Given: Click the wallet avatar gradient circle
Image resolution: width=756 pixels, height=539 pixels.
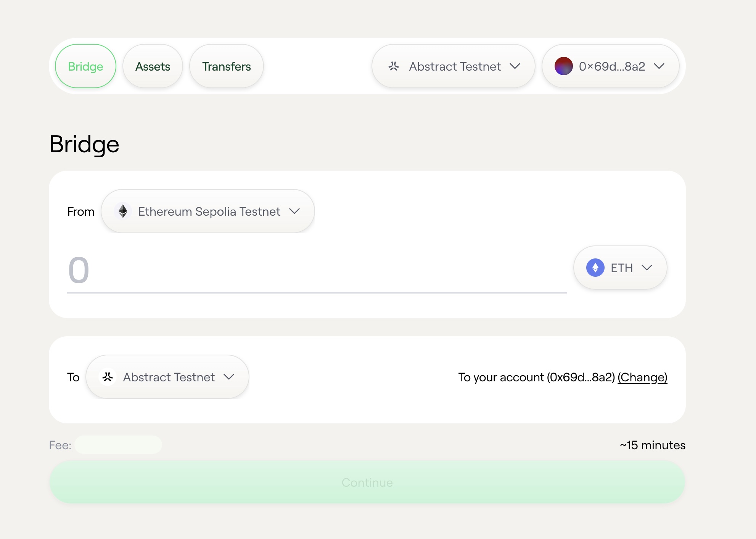Looking at the screenshot, I should point(564,66).
